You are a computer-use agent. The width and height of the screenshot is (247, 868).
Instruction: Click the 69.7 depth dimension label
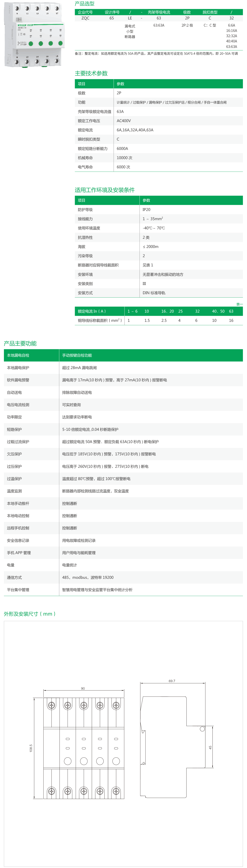[x=172, y=681]
